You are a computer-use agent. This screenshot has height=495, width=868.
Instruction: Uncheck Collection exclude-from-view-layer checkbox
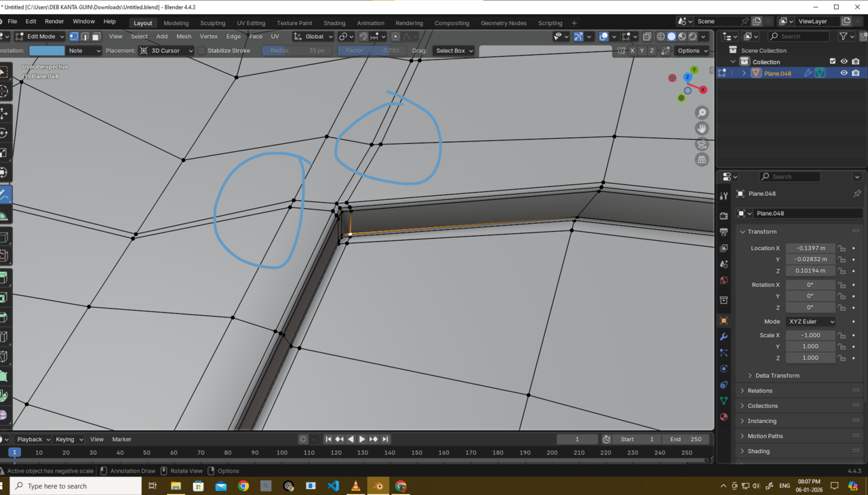point(833,62)
